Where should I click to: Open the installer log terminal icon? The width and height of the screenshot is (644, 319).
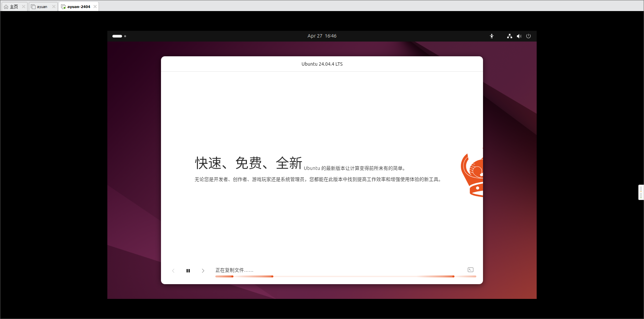[471, 270]
